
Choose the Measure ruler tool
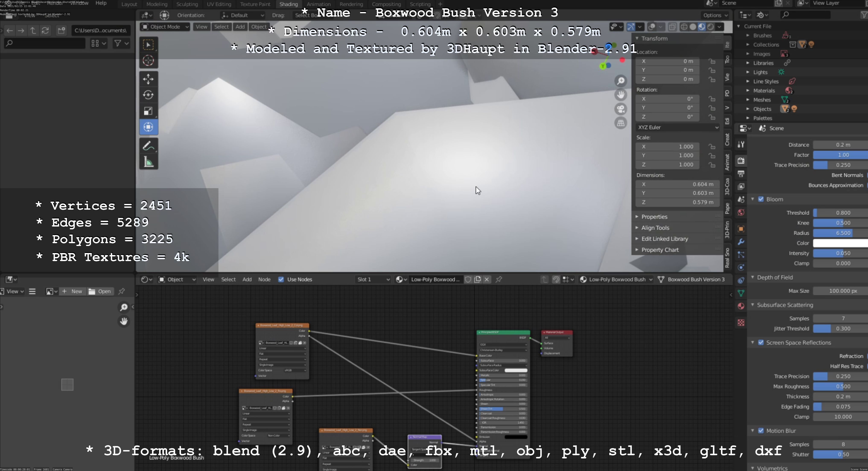pyautogui.click(x=148, y=162)
